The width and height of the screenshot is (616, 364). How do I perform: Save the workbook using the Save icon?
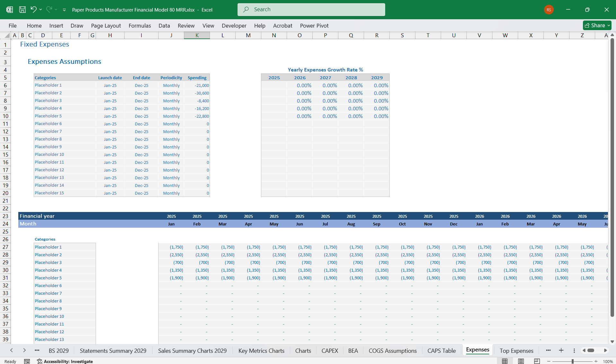tap(22, 9)
